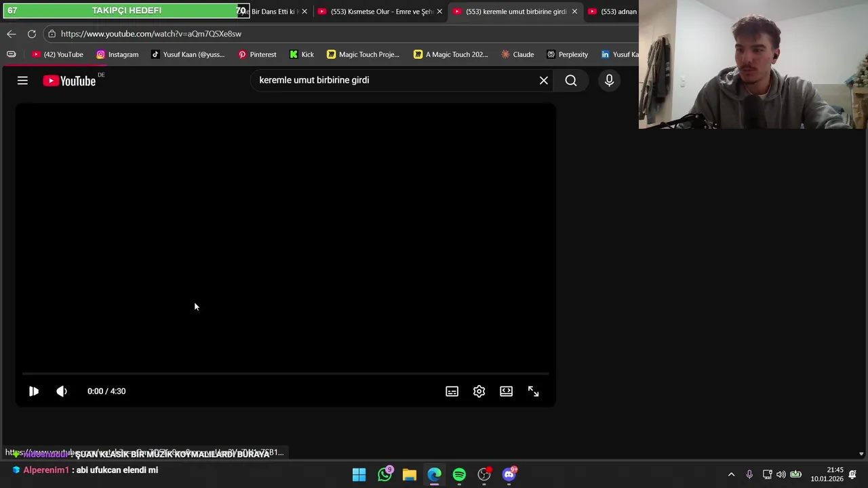Open the volume tray icon
This screenshot has width=868, height=488.
pyautogui.click(x=781, y=475)
